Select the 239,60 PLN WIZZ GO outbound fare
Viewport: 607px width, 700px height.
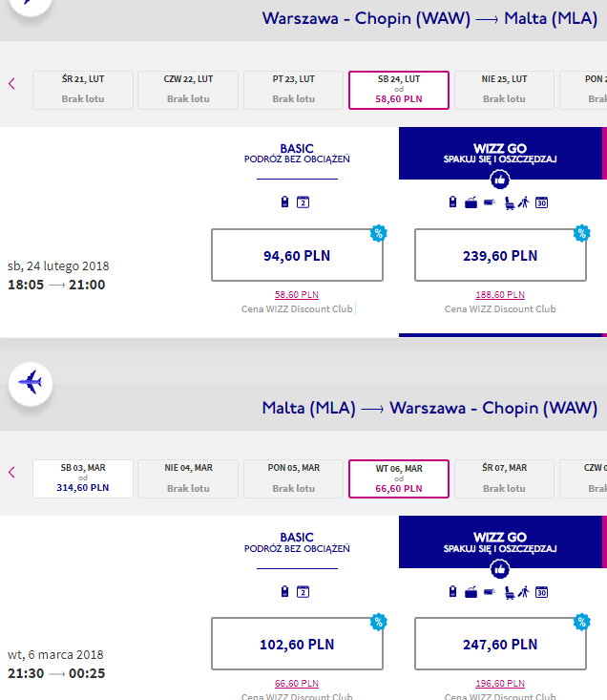tap(500, 255)
